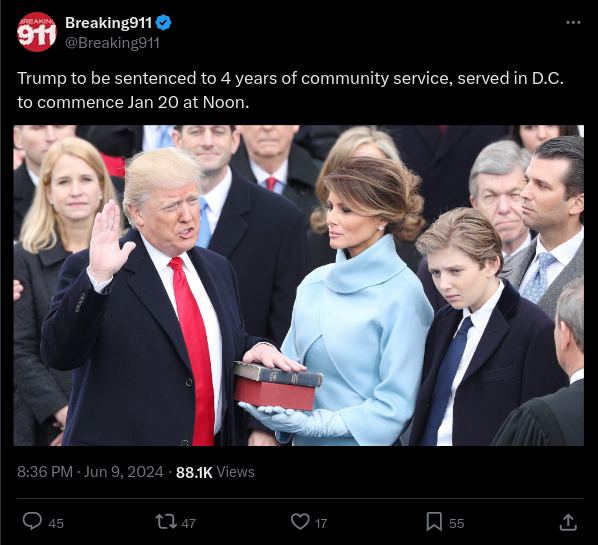Click the tweet text about community service
The height and width of the screenshot is (545, 598).
tap(290, 90)
